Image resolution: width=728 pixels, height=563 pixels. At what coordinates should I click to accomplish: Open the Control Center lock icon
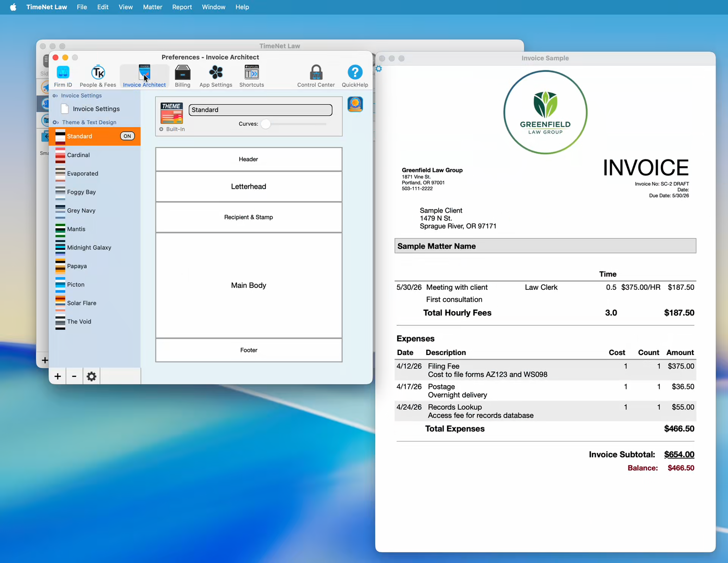316,76
